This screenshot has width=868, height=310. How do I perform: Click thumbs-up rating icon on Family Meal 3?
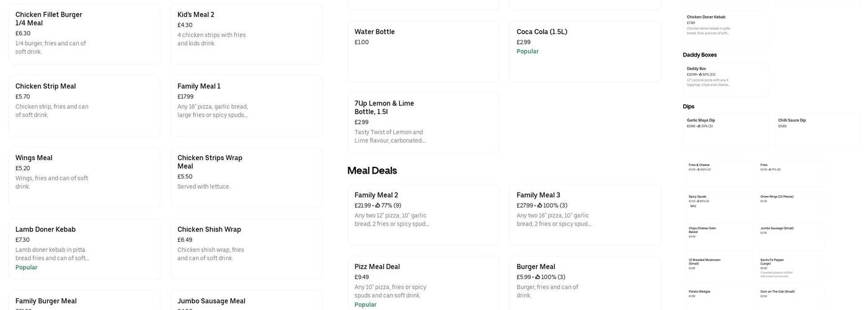539,206
